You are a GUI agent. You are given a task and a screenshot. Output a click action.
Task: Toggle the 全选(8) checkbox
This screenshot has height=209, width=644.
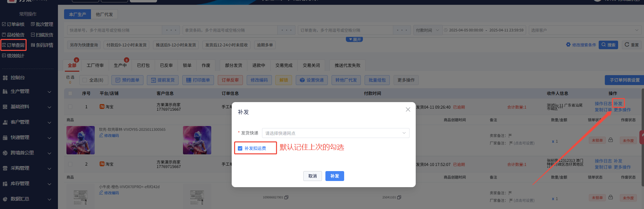[85, 80]
